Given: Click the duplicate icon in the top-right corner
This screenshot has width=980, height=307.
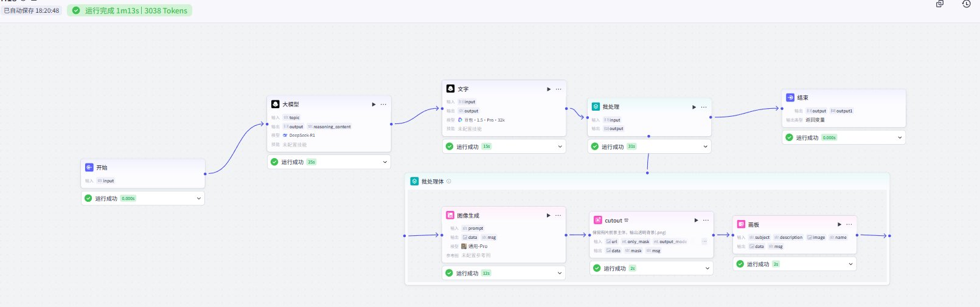Looking at the screenshot, I should pyautogui.click(x=940, y=4).
